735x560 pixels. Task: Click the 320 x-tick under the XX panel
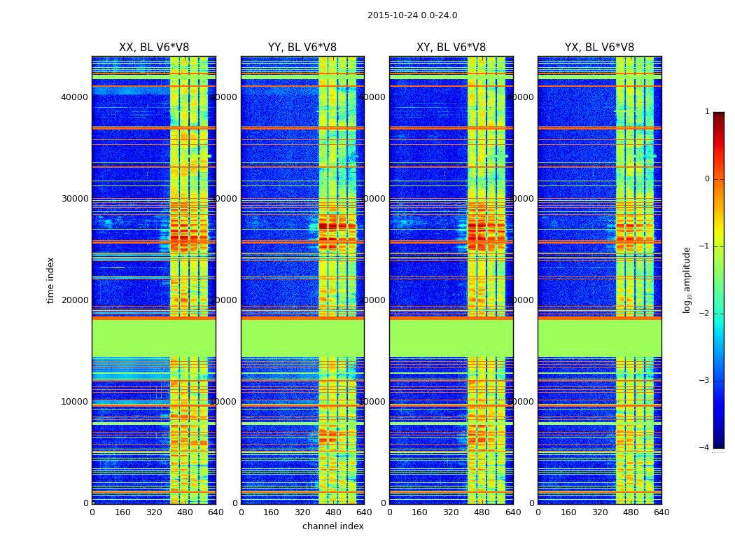coord(154,512)
